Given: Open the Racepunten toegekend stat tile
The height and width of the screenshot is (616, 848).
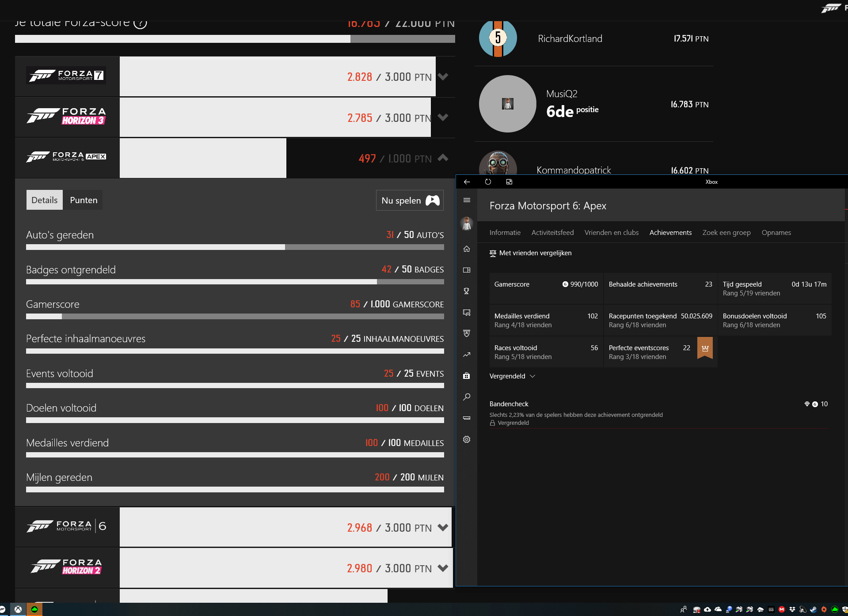Looking at the screenshot, I should pyautogui.click(x=661, y=320).
